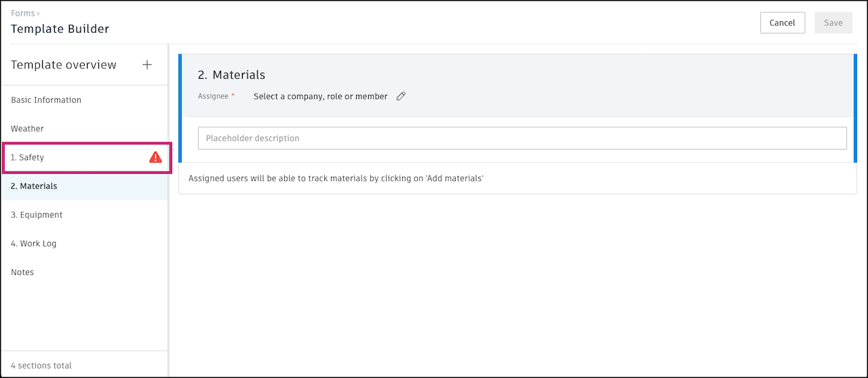Open the Basic Information section
This screenshot has height=378, width=868.
click(46, 100)
